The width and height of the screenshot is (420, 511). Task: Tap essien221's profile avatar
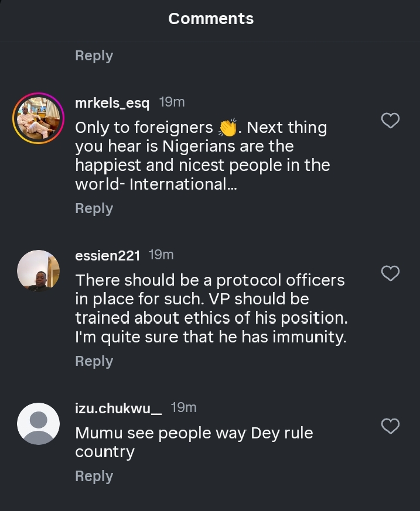(x=38, y=271)
